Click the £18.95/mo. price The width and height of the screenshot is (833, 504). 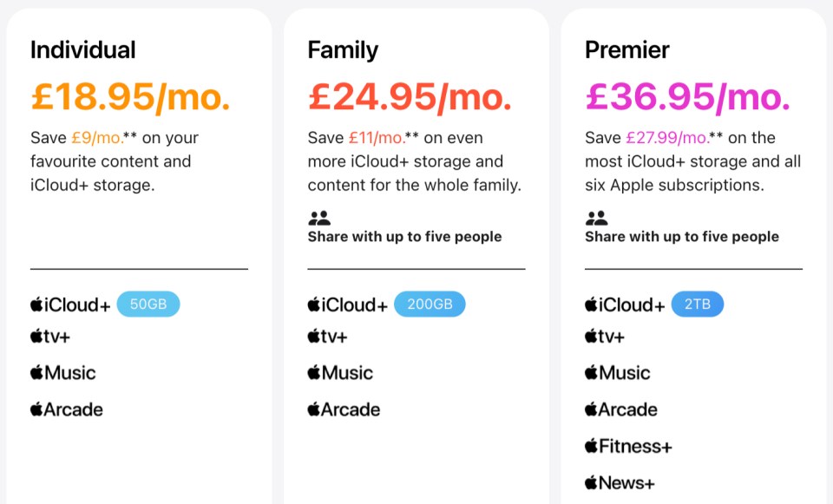[131, 97]
